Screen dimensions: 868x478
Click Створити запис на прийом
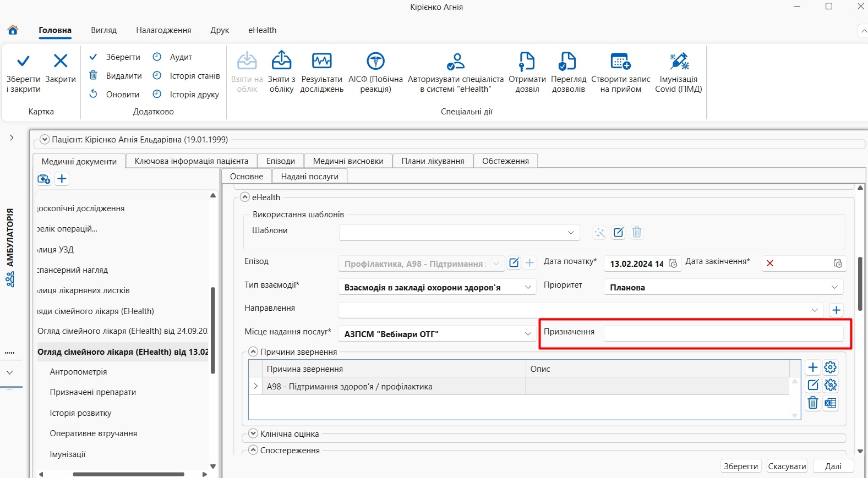click(x=621, y=72)
